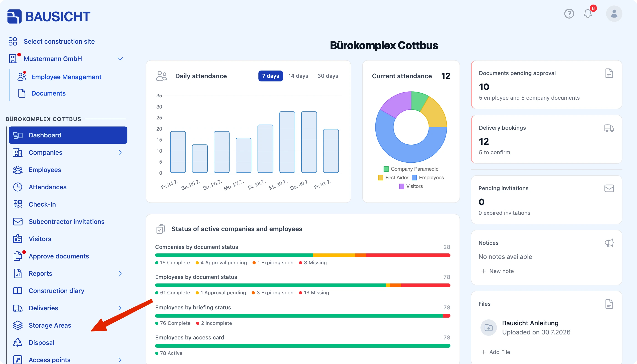The width and height of the screenshot is (637, 364).
Task: Toggle Company Paramedic legend entry
Action: click(x=411, y=169)
